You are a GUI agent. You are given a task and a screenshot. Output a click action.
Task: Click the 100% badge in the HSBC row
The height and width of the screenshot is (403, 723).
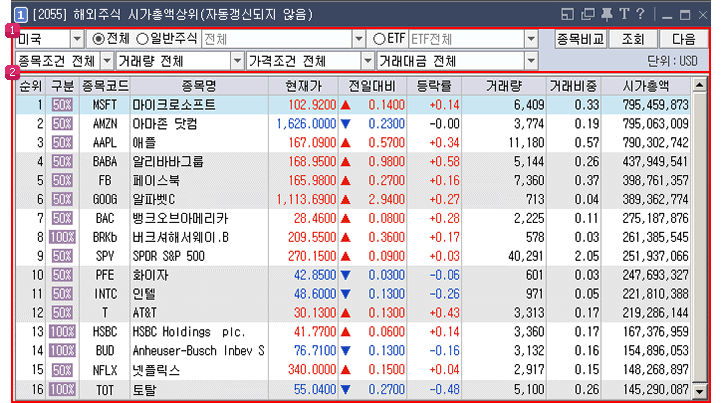(62, 332)
